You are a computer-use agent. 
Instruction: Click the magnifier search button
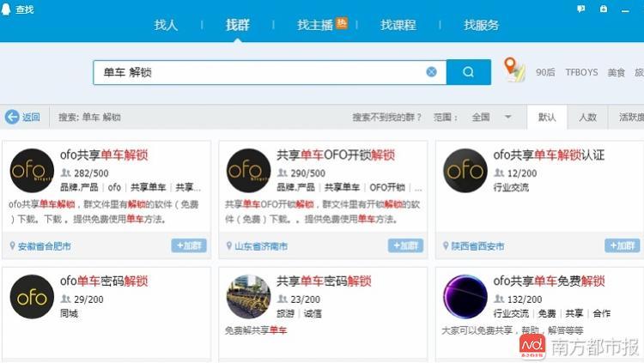point(468,72)
